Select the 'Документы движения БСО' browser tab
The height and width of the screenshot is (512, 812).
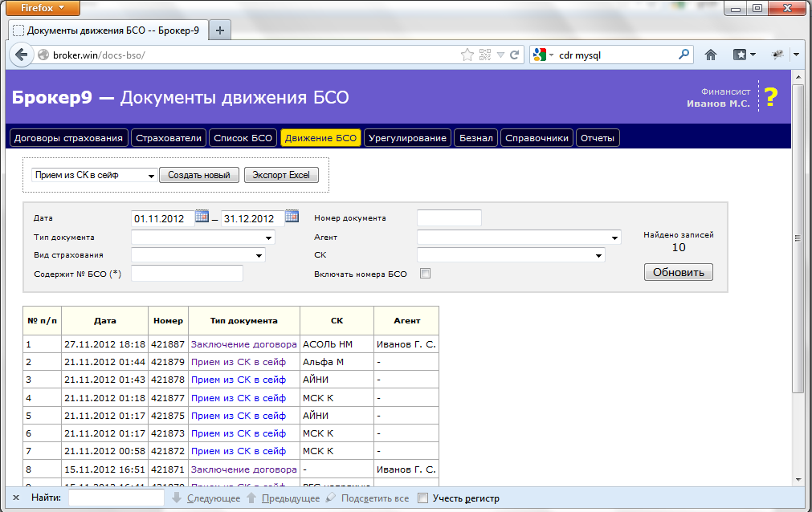coord(108,30)
